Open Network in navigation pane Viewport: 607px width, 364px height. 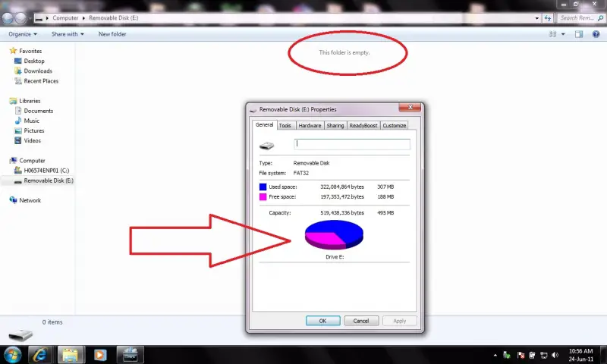[30, 200]
